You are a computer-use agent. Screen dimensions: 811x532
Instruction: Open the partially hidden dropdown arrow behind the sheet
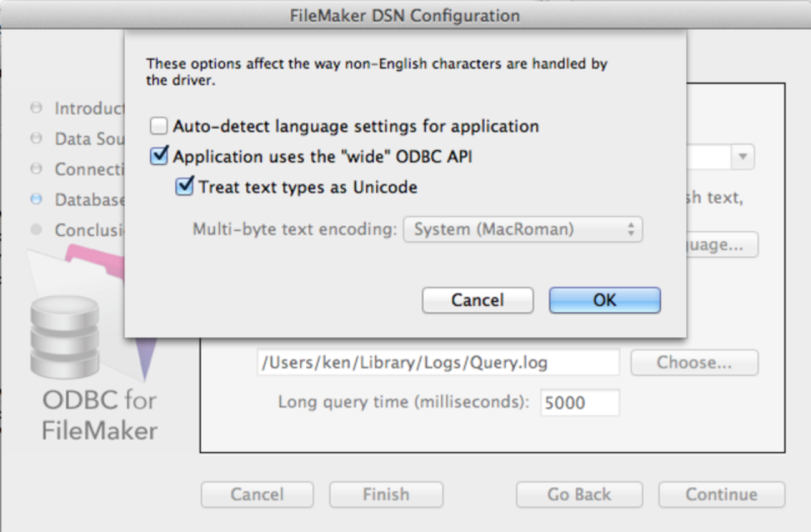(x=742, y=157)
